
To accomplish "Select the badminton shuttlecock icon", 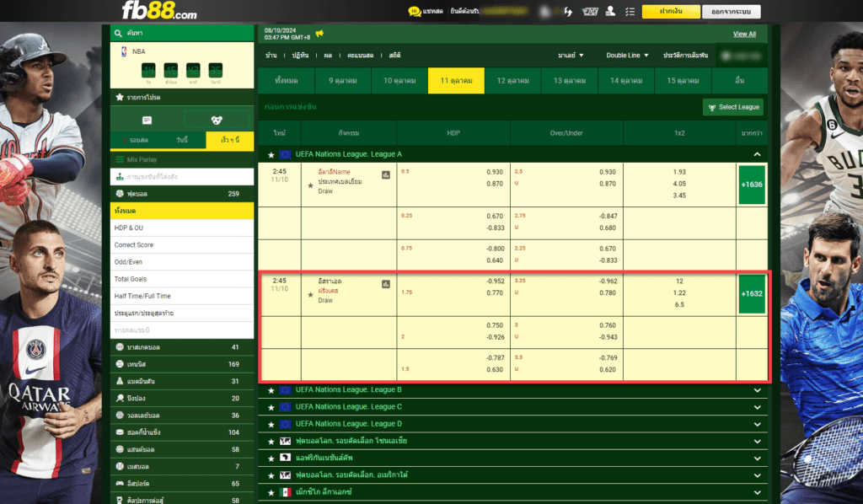I will (120, 381).
